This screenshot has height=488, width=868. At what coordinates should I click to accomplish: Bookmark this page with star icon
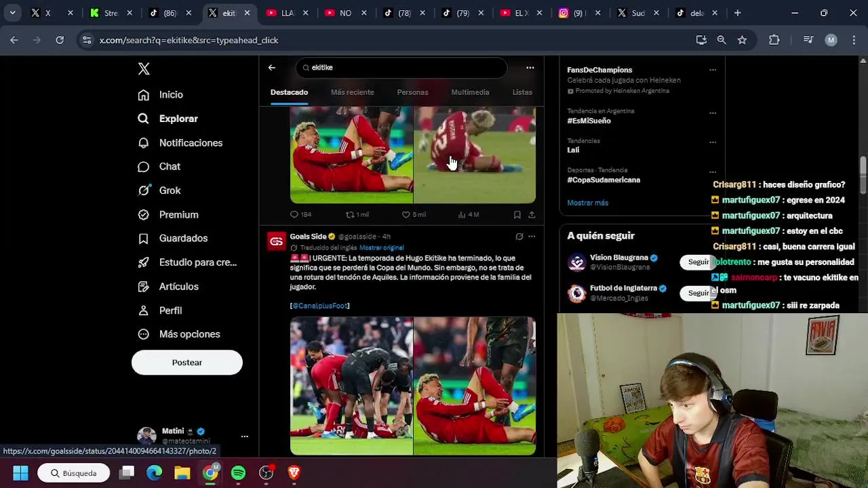pos(742,40)
